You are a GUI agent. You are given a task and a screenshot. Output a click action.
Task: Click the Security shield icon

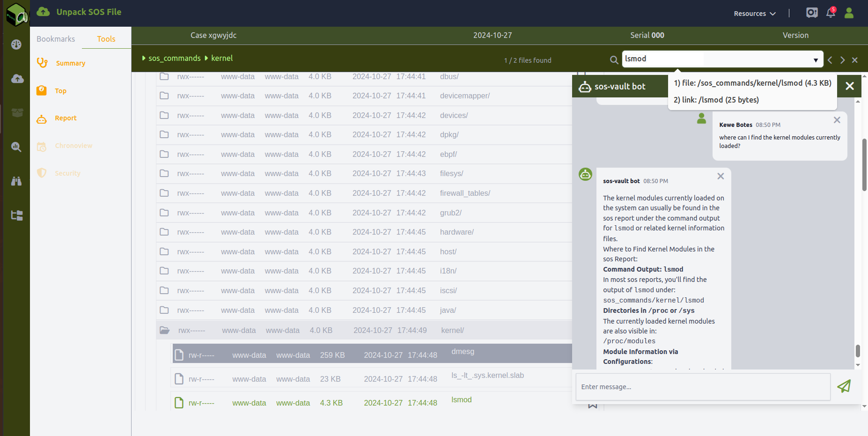click(42, 173)
